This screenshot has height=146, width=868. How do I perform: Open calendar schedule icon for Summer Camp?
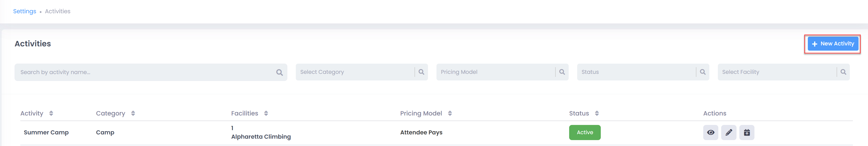click(x=747, y=133)
